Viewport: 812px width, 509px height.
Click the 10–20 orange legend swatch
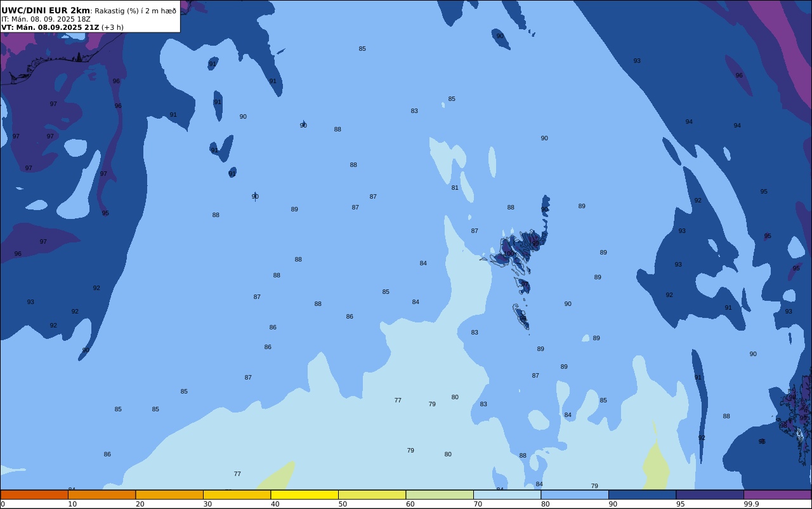(x=101, y=494)
